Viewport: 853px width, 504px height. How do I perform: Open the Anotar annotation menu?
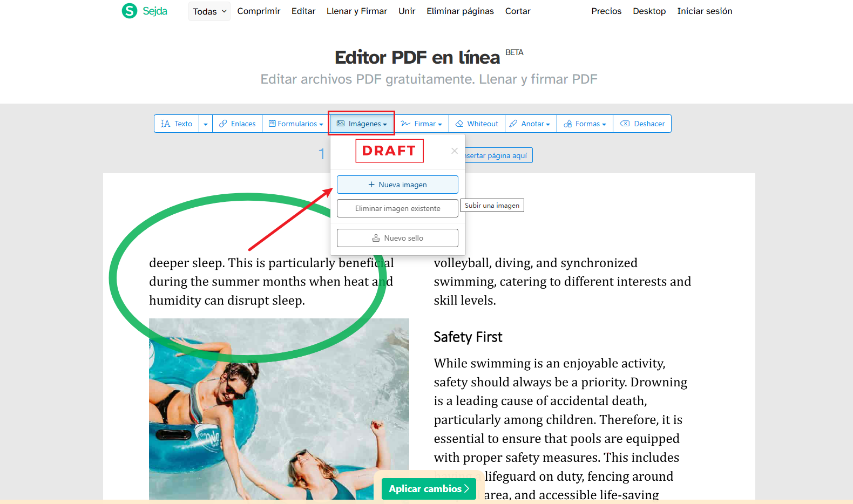point(530,124)
